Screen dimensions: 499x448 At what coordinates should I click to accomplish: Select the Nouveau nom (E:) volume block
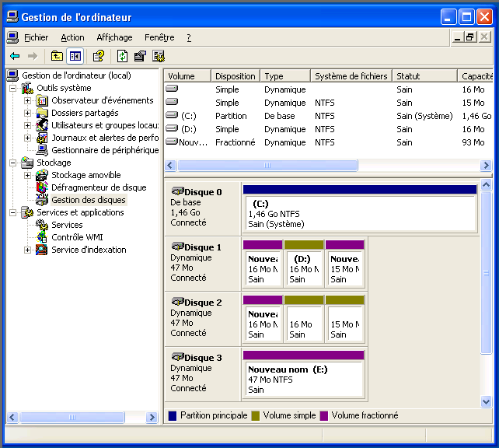tap(304, 379)
